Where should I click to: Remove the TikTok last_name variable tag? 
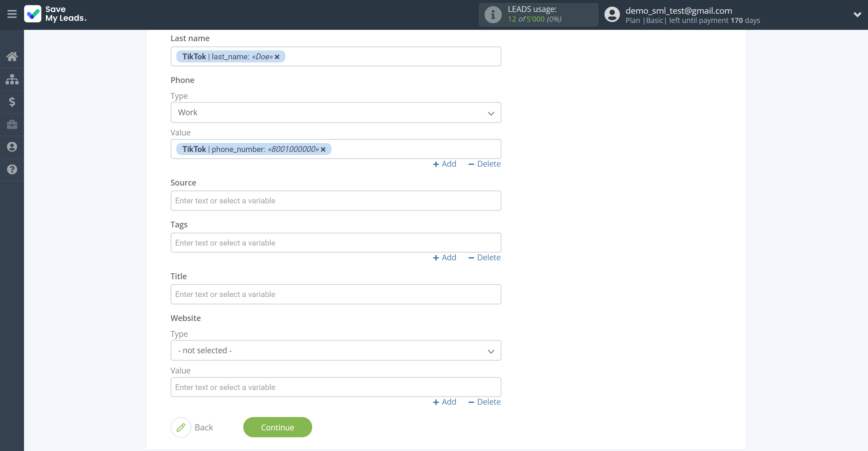[277, 57]
